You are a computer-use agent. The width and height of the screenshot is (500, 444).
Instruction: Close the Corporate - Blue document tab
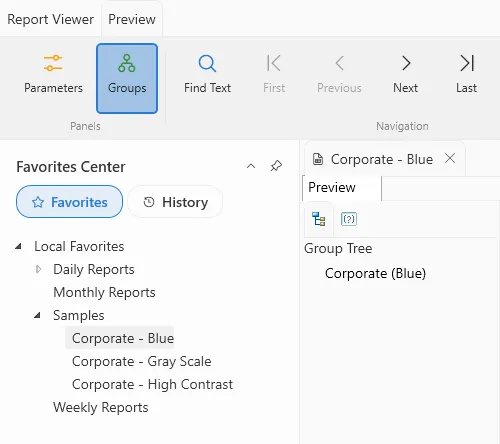tap(450, 158)
